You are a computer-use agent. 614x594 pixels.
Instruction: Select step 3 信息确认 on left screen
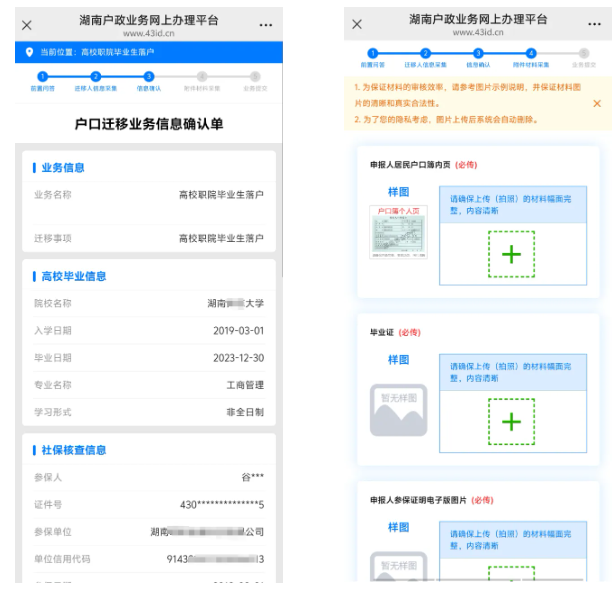point(149,76)
